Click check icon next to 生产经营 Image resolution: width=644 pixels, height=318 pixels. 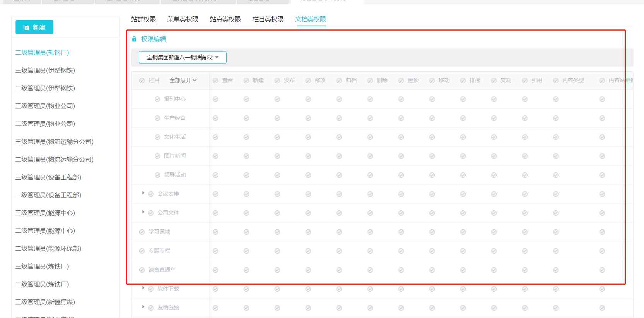[157, 118]
